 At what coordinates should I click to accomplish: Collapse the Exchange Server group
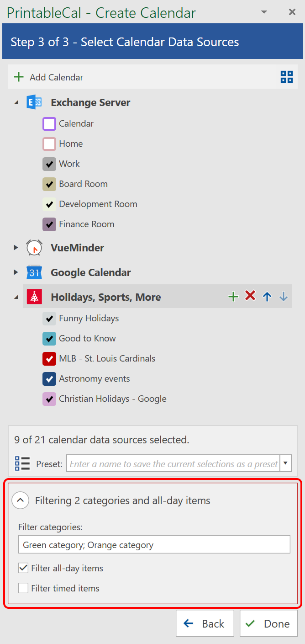tap(16, 102)
